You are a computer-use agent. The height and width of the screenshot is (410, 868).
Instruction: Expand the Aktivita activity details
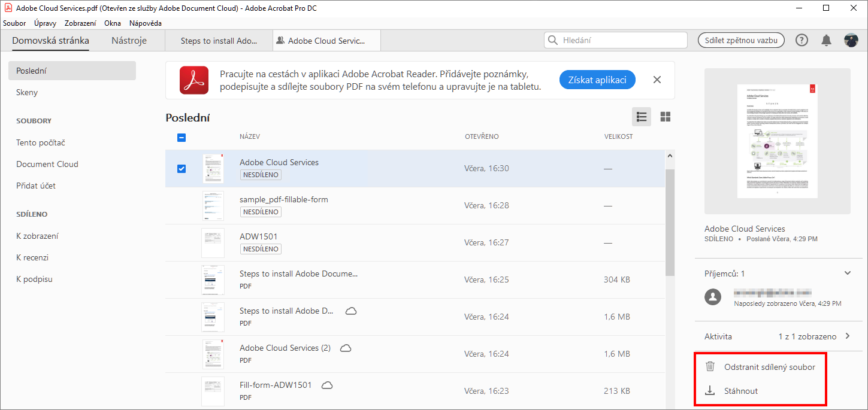click(x=848, y=336)
